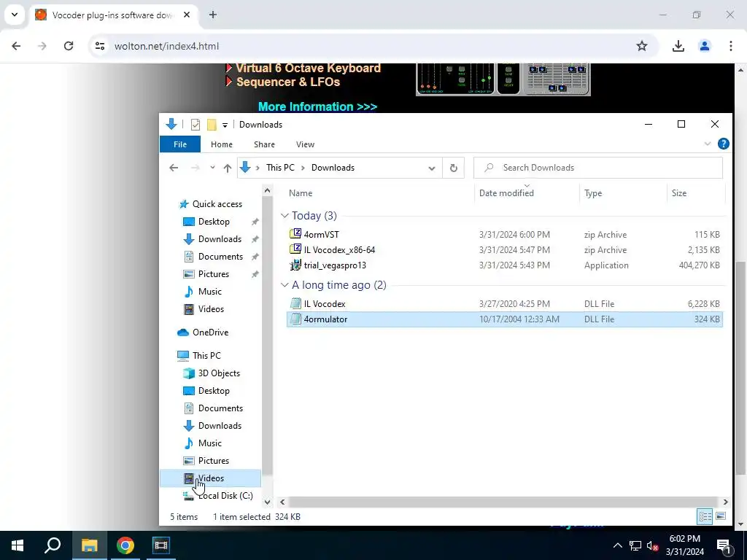Switch to the Home ribbon tab

coord(222,144)
